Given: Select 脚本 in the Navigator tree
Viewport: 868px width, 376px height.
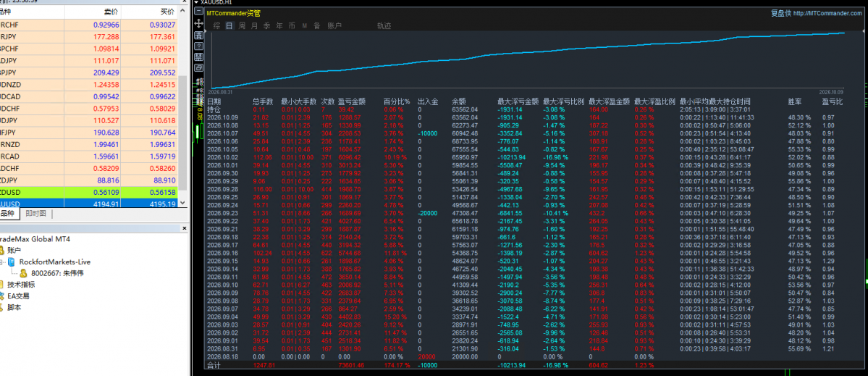Looking at the screenshot, I should pyautogui.click(x=14, y=307).
